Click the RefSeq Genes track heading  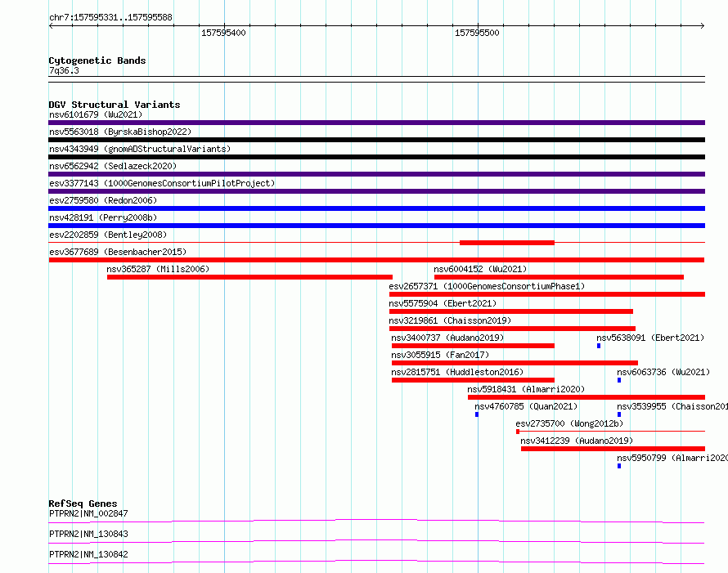click(x=83, y=504)
